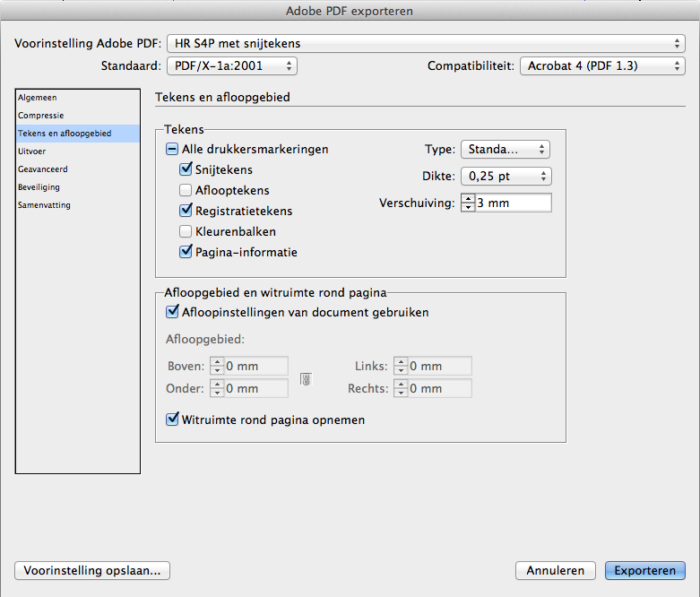Open the Type marks dropdown
The height and width of the screenshot is (597, 700).
pyautogui.click(x=506, y=149)
